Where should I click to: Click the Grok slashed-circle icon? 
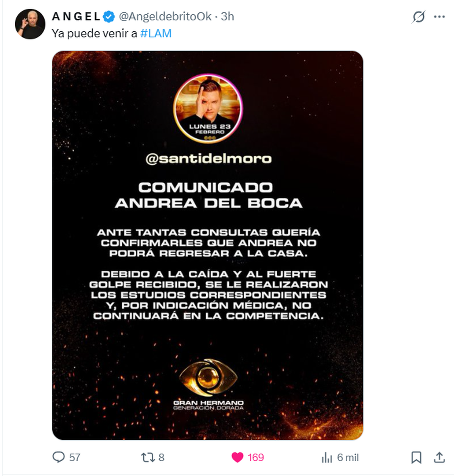(x=418, y=17)
